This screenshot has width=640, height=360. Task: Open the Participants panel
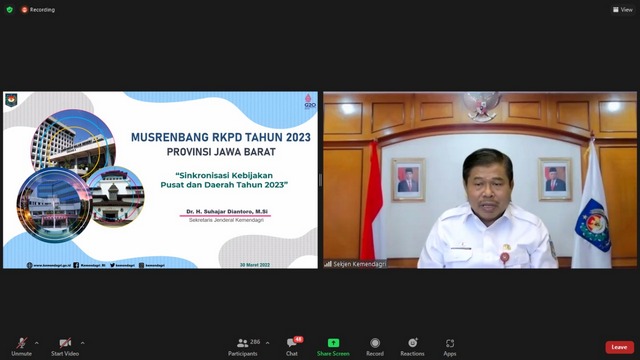pos(243,347)
